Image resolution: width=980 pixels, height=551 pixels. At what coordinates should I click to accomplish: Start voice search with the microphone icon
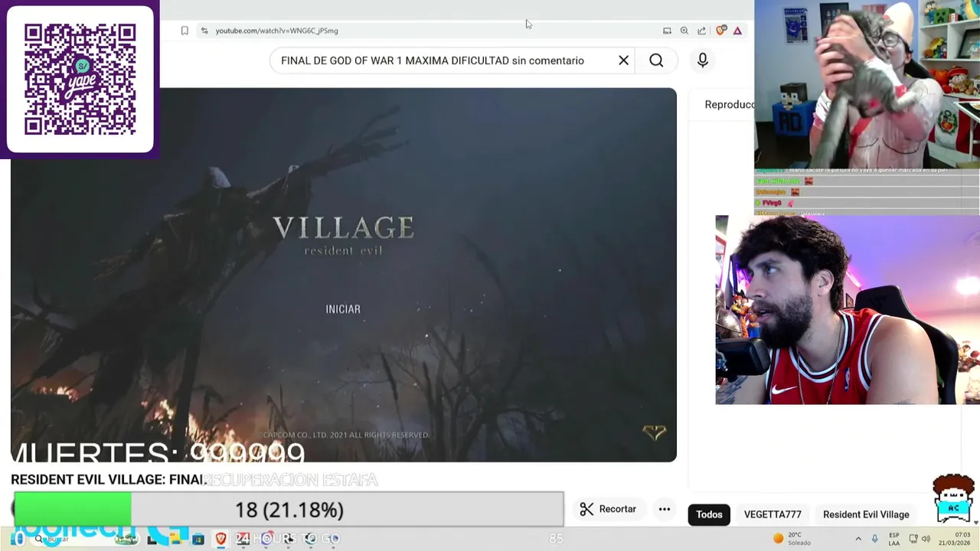pyautogui.click(x=703, y=60)
